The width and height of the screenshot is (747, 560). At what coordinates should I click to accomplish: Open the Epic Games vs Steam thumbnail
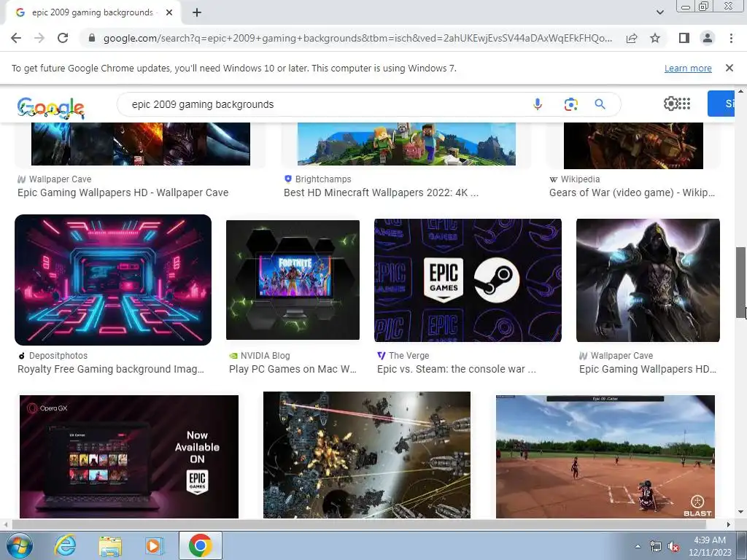(468, 280)
